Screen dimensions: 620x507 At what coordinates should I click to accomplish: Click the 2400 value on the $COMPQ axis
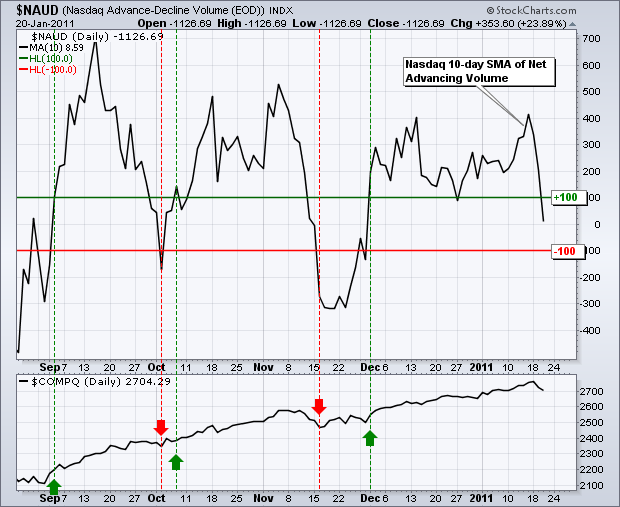[592, 439]
